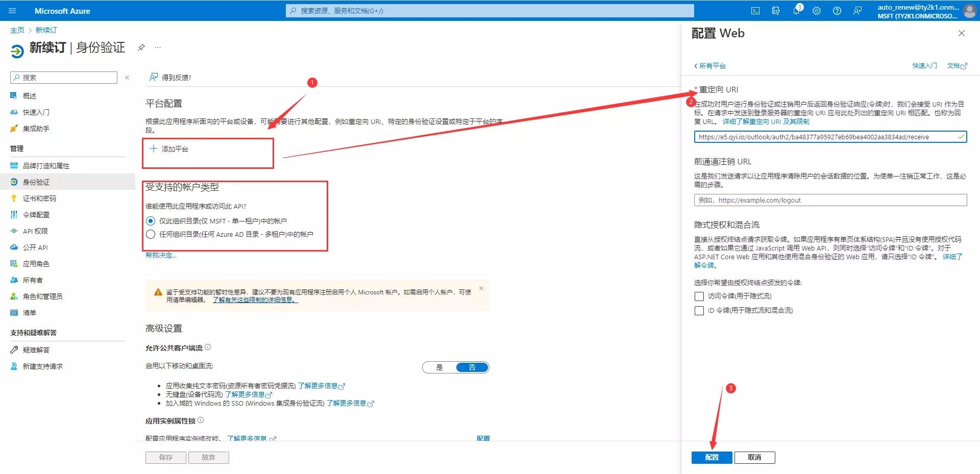The width and height of the screenshot is (980, 474).
Task: Open 快速入门 in sidebar
Action: point(36,112)
